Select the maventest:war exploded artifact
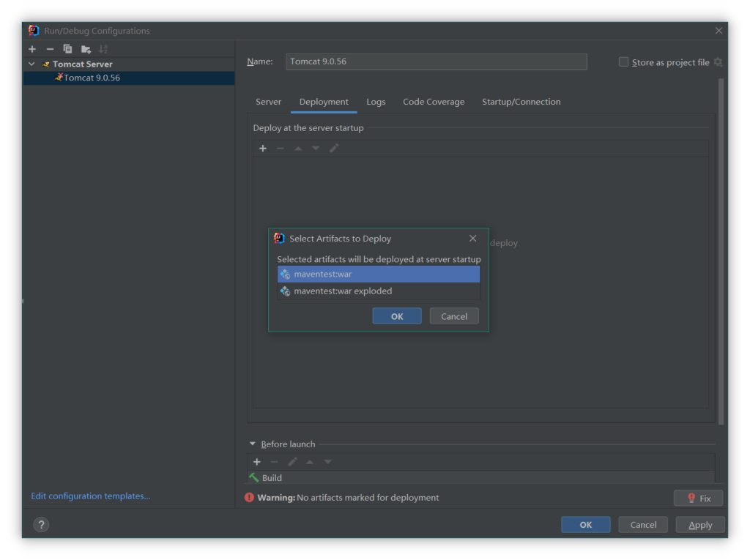The height and width of the screenshot is (560, 750). (379, 291)
